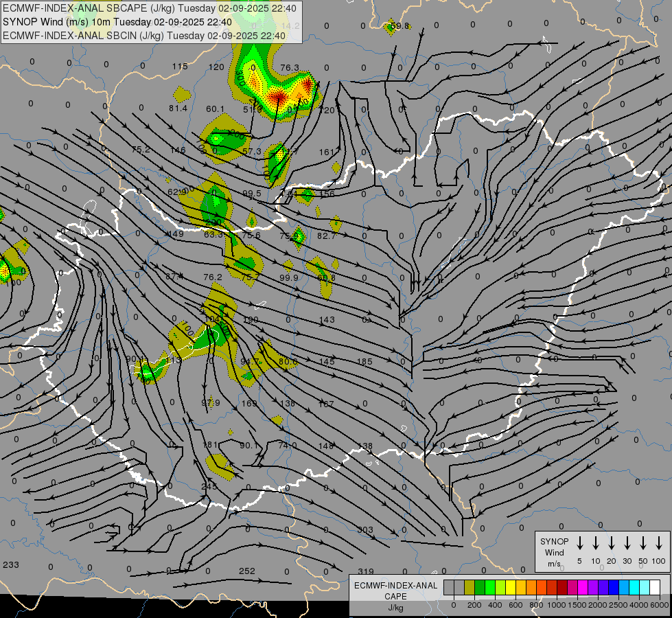Click the map value 57.3
672x618 pixels.
tap(252, 151)
